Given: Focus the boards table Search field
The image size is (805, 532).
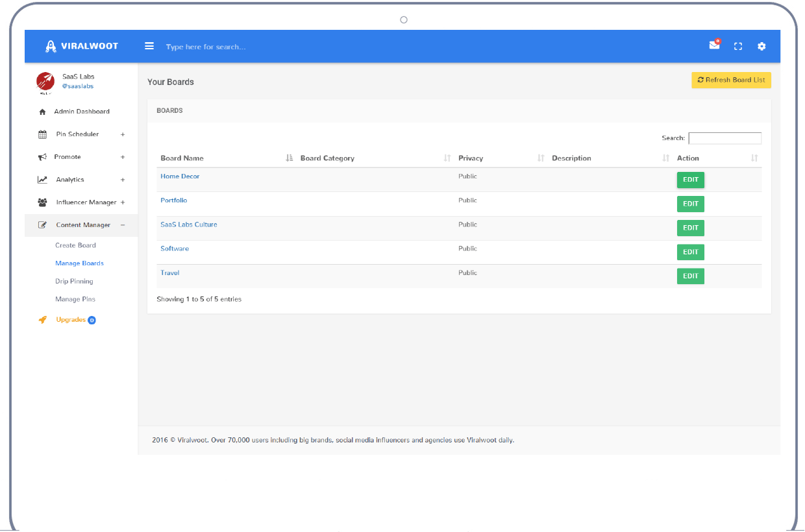Looking at the screenshot, I should coord(724,138).
